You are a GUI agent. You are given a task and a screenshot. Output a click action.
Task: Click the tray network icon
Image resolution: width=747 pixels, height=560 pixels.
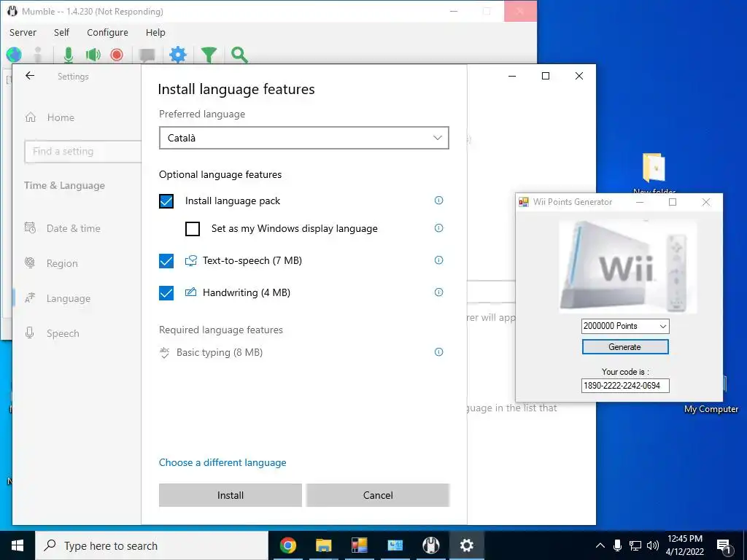pyautogui.click(x=635, y=545)
